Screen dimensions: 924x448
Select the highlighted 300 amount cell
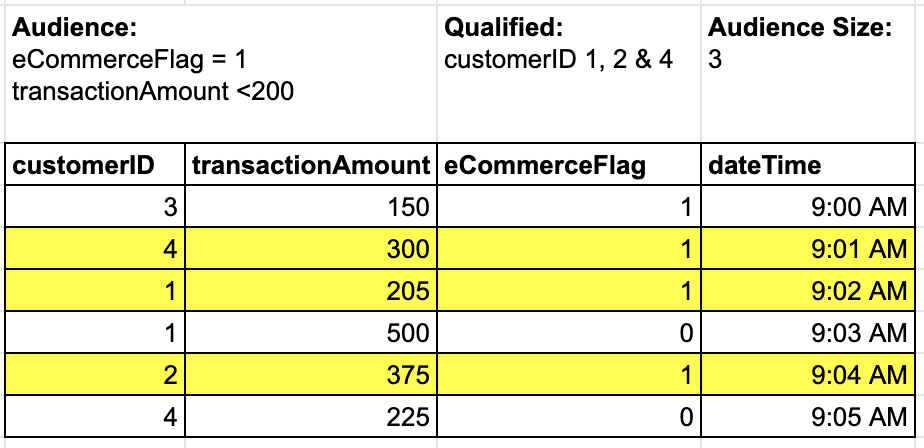tap(313, 249)
